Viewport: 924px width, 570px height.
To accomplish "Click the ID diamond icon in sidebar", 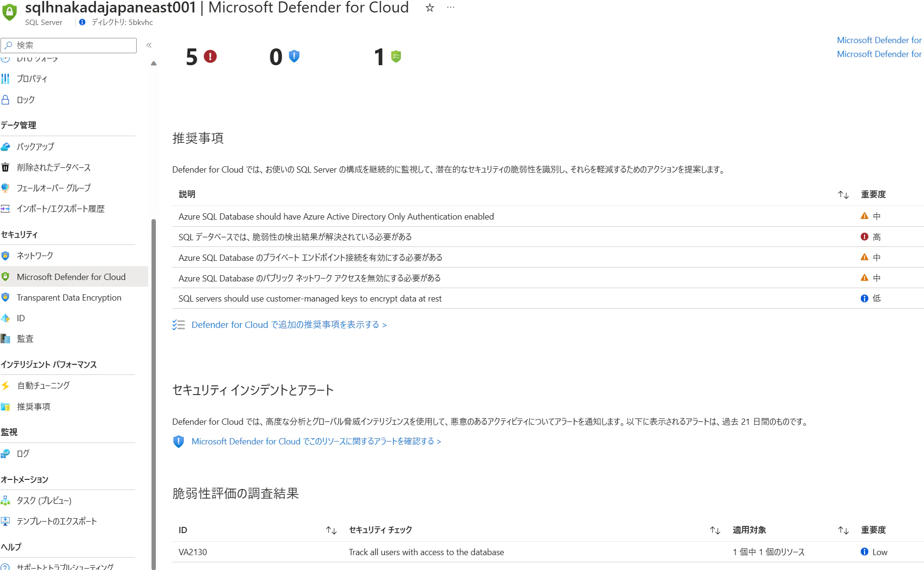I will (5, 318).
